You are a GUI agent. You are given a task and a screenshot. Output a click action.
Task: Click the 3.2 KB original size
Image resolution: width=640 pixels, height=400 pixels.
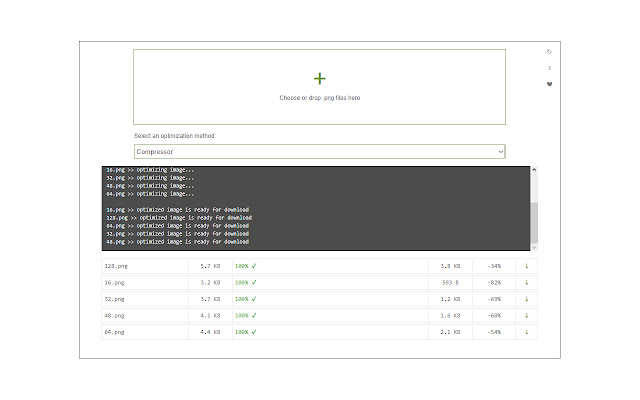[210, 282]
